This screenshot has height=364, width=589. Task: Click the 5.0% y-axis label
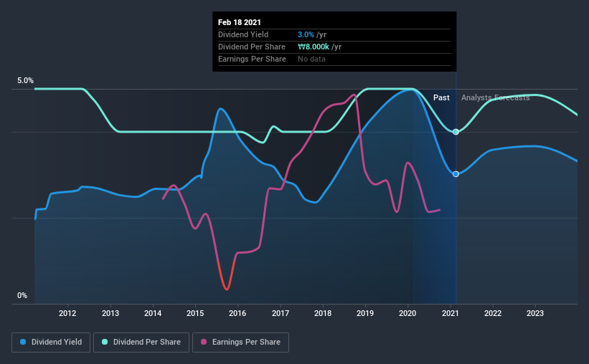[25, 81]
